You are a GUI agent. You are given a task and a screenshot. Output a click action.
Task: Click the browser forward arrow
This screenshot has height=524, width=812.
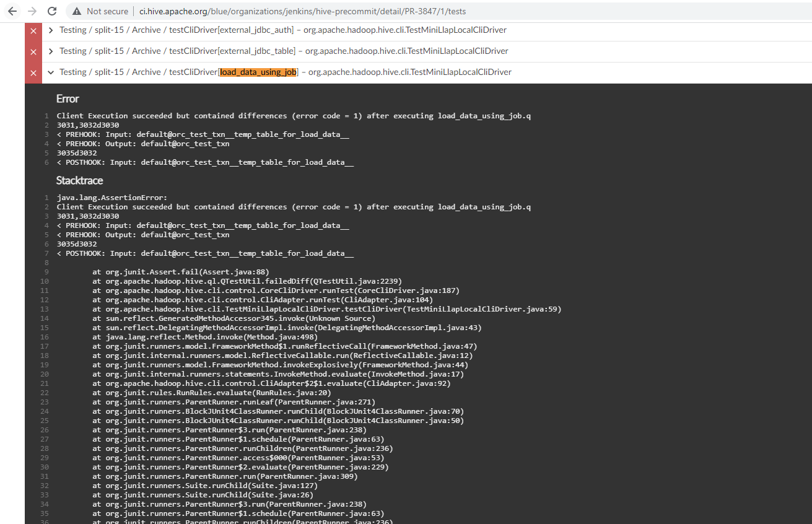coord(32,11)
